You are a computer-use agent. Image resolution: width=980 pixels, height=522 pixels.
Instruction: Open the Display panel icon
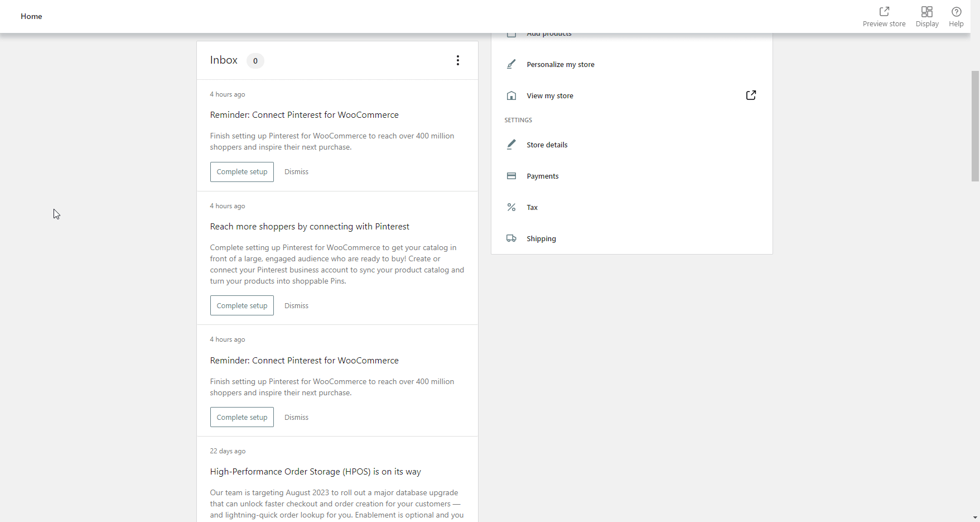click(x=926, y=12)
